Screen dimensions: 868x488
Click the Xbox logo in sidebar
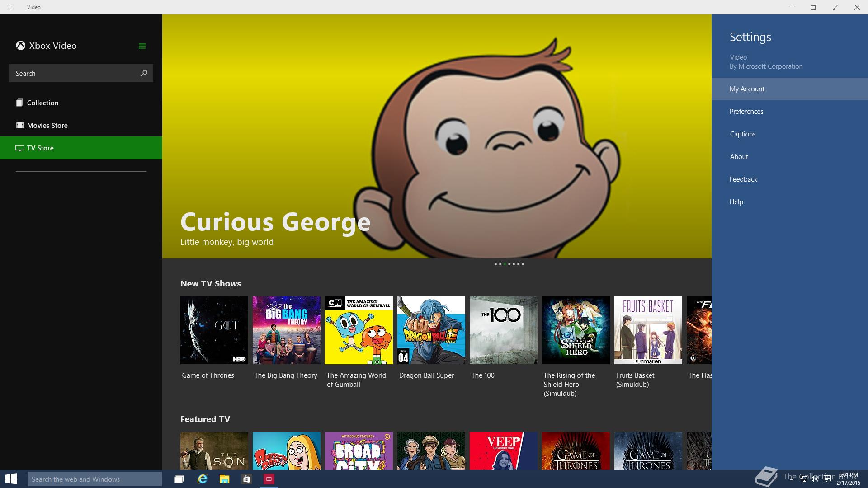(20, 46)
